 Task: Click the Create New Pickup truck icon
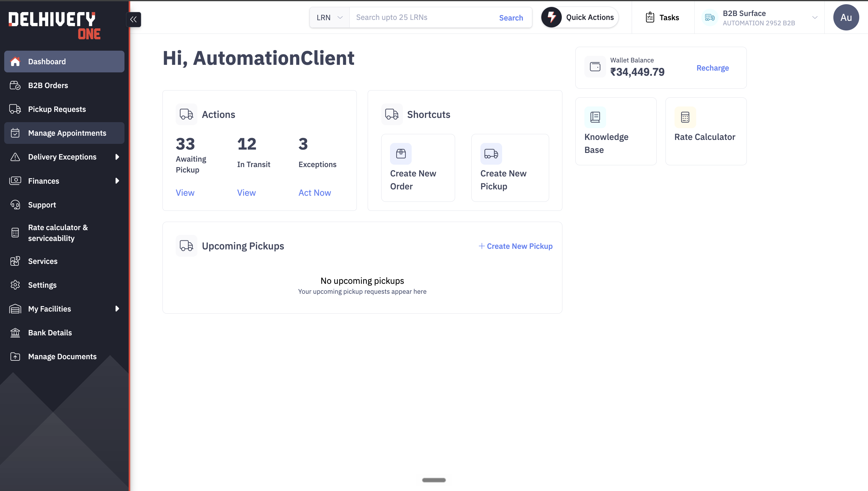pos(491,154)
